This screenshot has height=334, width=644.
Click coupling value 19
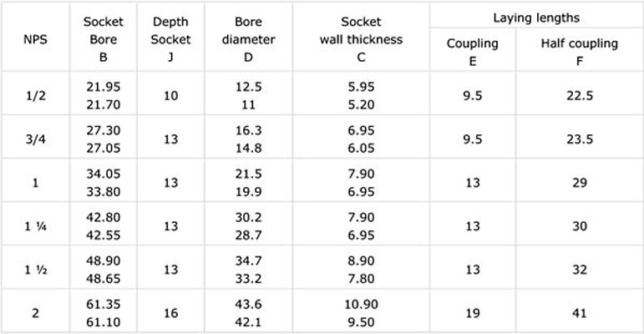pos(473,313)
